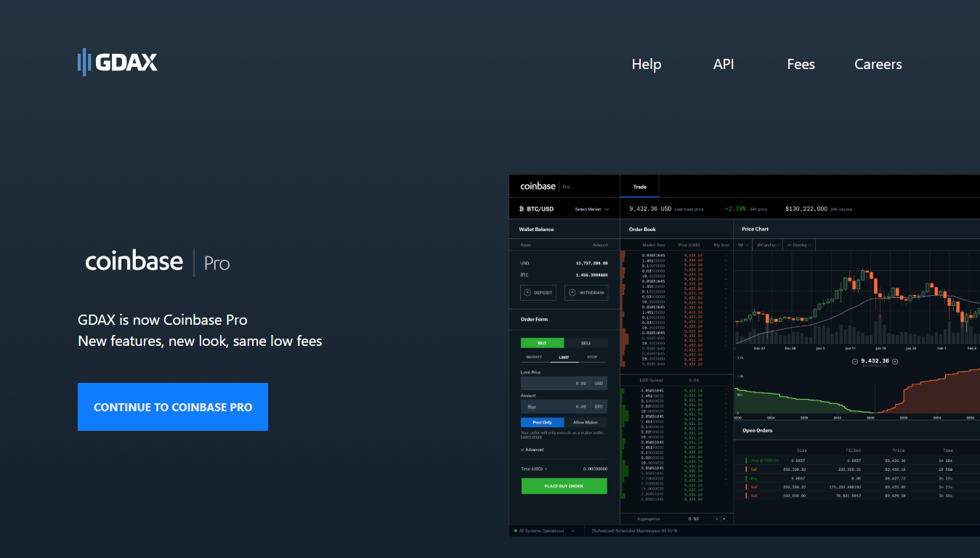The image size is (980, 558).
Task: Click the candlestick price chart area
Action: click(857, 298)
